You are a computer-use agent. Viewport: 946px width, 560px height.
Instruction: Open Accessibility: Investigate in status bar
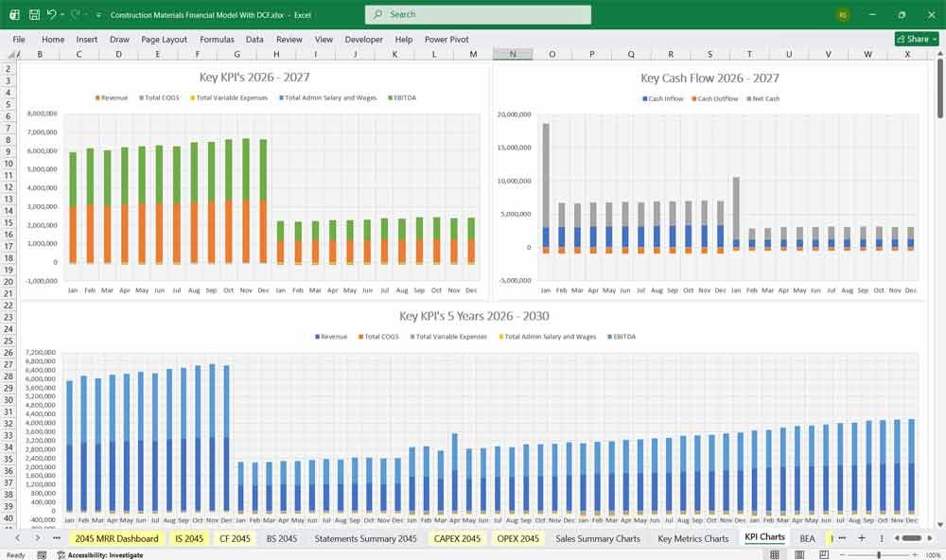coord(100,554)
